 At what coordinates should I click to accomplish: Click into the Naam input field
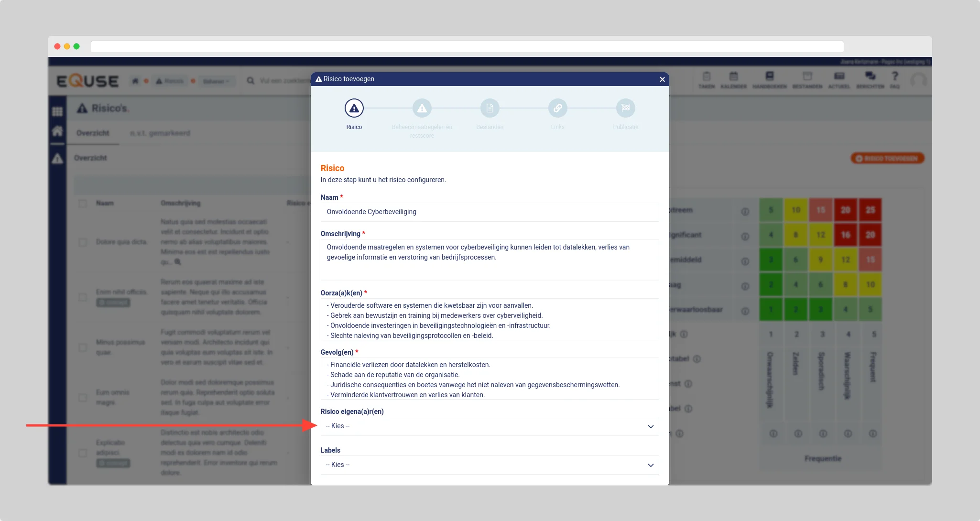tap(490, 212)
